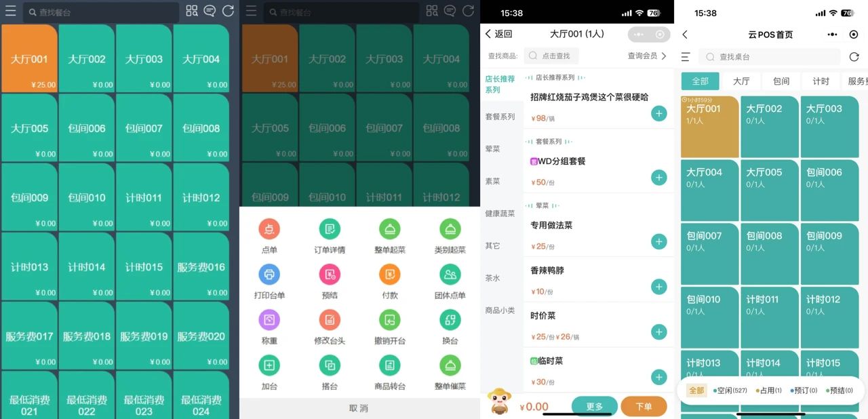Screen dimensions: 868x419
Task: Filter tables by 占用 status
Action: point(768,391)
